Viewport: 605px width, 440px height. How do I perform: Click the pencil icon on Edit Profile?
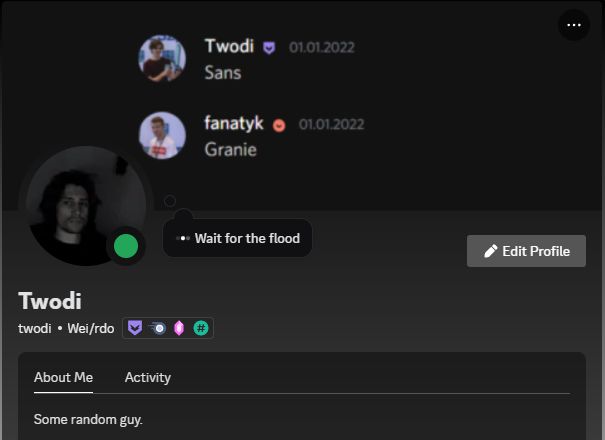[490, 251]
